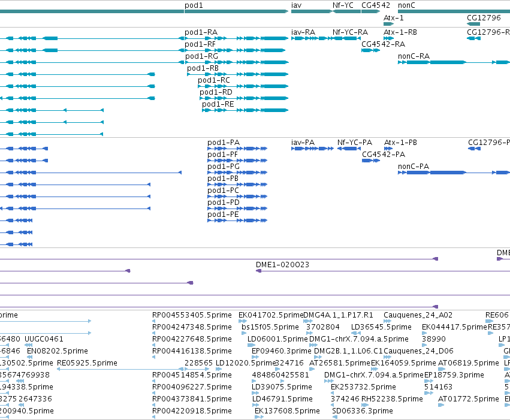The height and width of the screenshot is (420, 510).
Task: Select the pod1 gene label
Action: [x=194, y=5]
